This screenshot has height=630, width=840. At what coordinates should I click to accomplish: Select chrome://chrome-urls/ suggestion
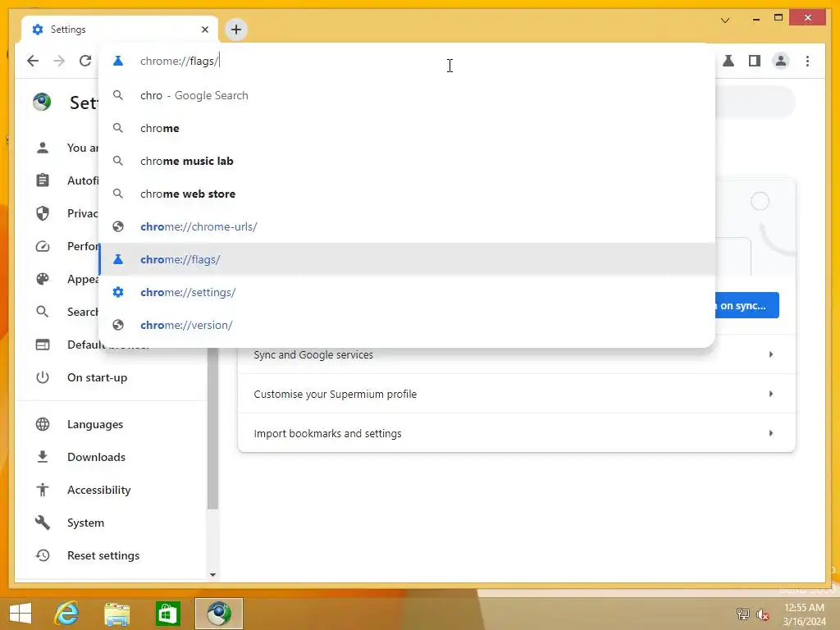(x=407, y=226)
